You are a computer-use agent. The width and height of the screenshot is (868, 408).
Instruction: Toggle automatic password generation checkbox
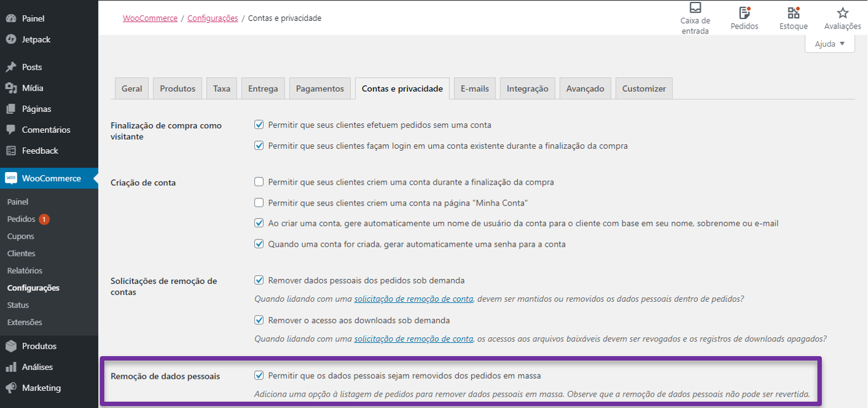coord(259,244)
